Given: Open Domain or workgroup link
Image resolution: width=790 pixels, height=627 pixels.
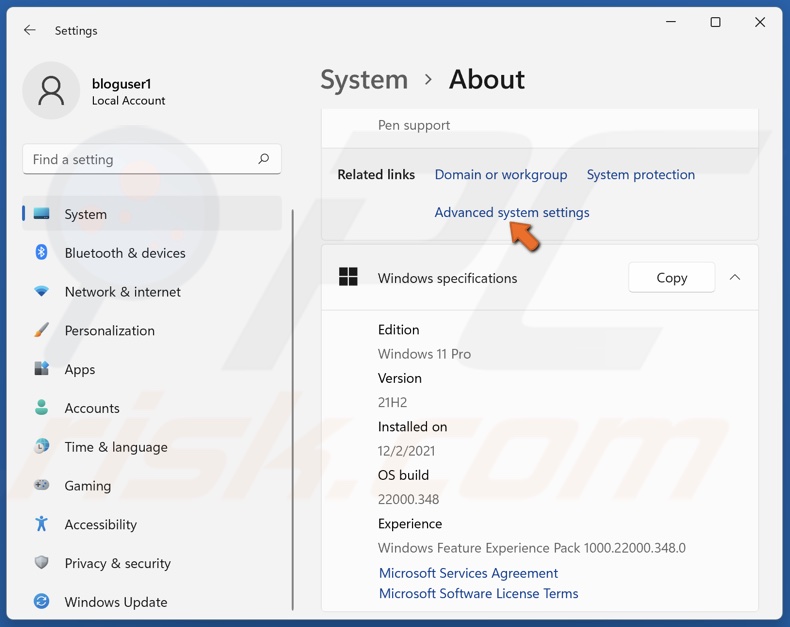Looking at the screenshot, I should click(x=501, y=174).
